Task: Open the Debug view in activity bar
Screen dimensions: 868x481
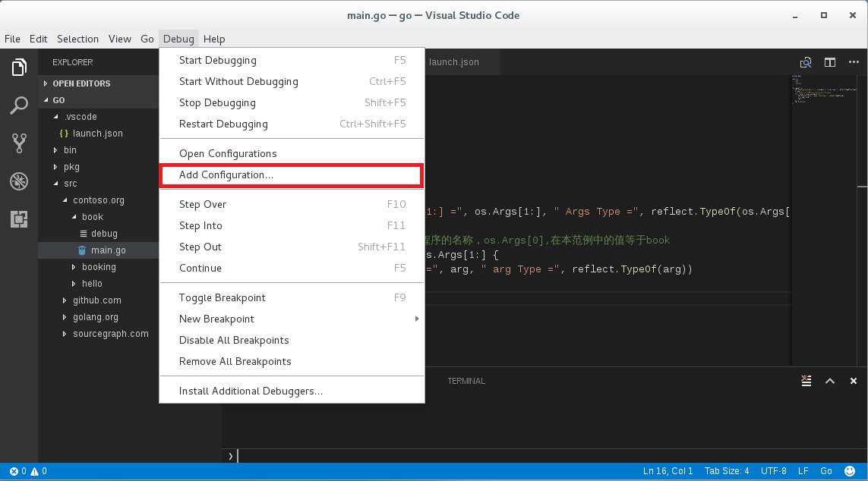Action: click(x=19, y=181)
